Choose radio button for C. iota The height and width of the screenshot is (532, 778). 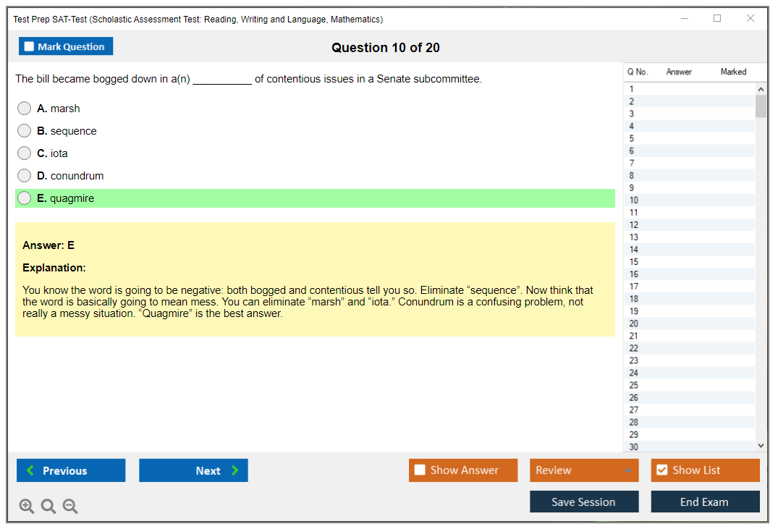24,153
